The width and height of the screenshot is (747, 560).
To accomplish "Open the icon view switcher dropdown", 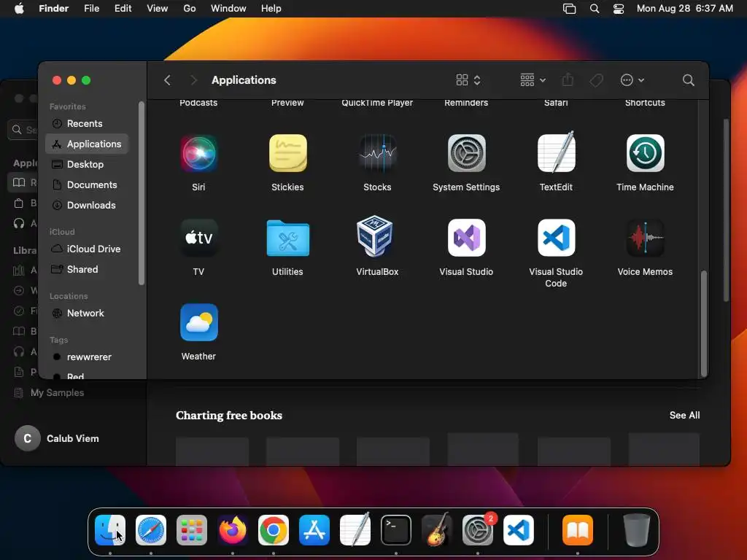I will [468, 80].
